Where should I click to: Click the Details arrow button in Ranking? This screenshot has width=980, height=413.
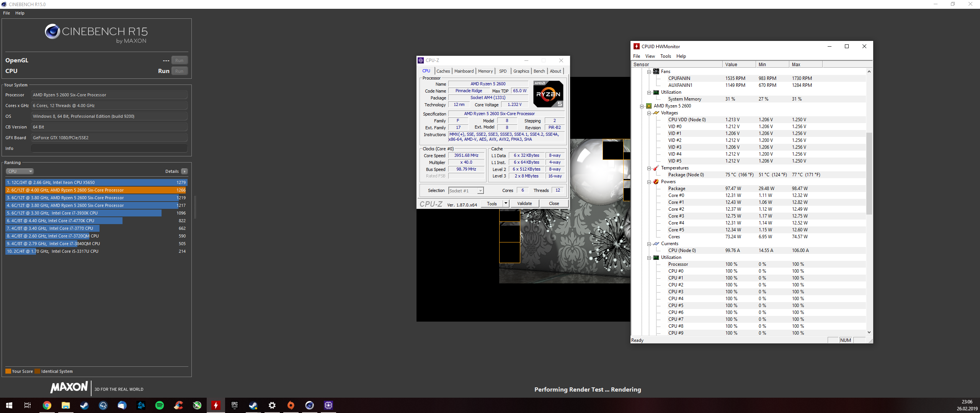(185, 171)
